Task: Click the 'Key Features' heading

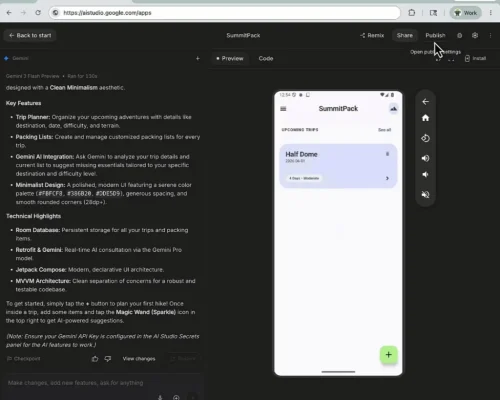Action: pos(23,103)
